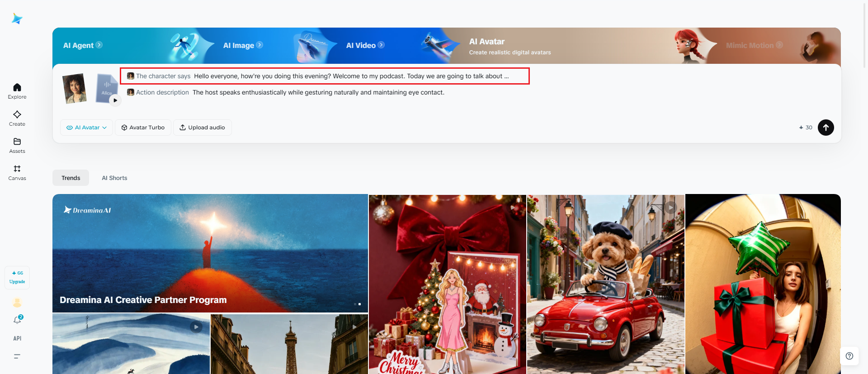Open the Canvas editor
Image resolution: width=868 pixels, height=374 pixels.
pos(17,172)
